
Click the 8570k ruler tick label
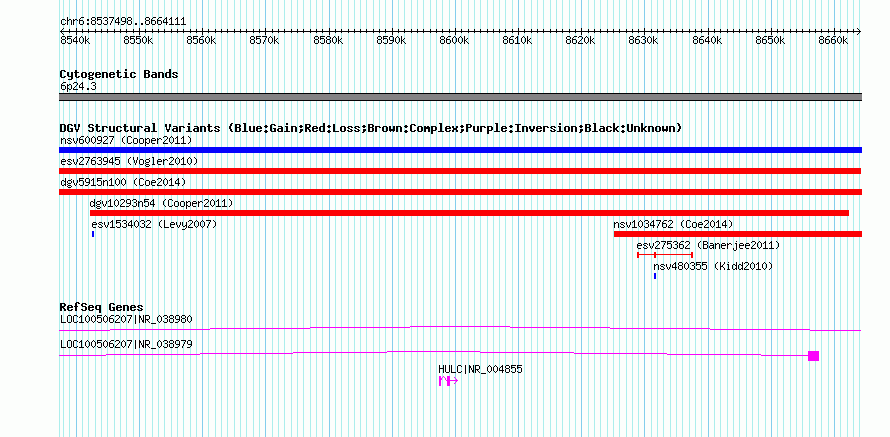pos(264,41)
